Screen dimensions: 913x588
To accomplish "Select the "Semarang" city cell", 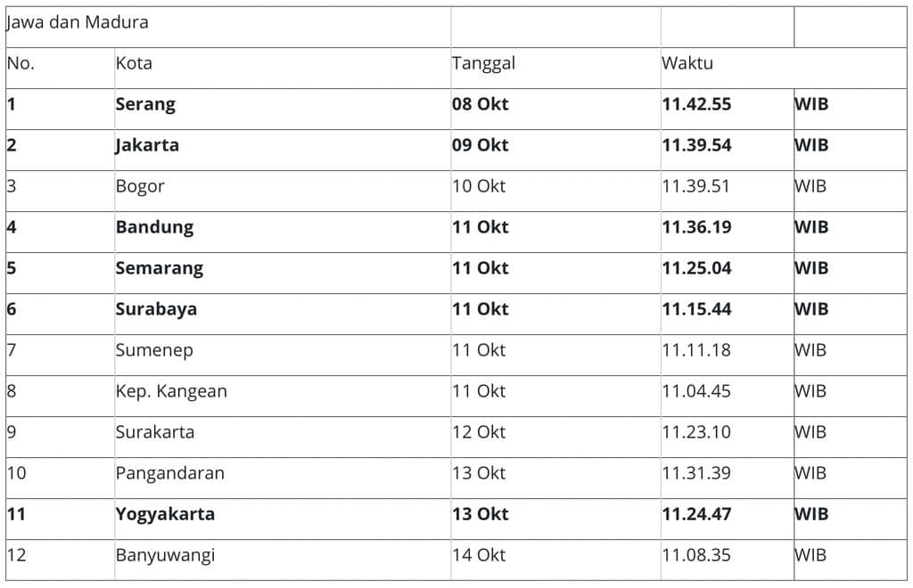I will pyautogui.click(x=160, y=268).
